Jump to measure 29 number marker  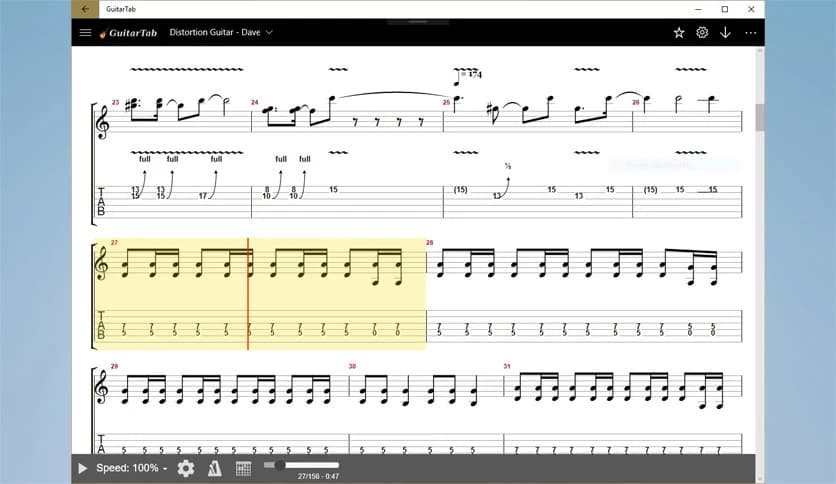click(x=114, y=366)
